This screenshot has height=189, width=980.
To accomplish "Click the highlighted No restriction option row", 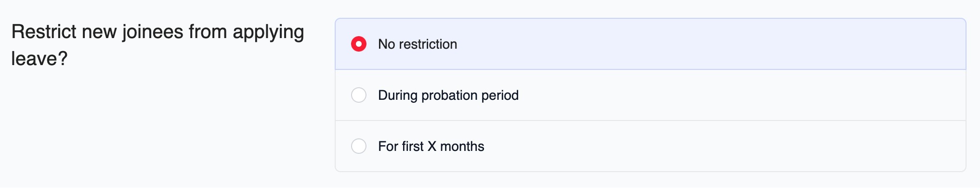I will tap(651, 44).
